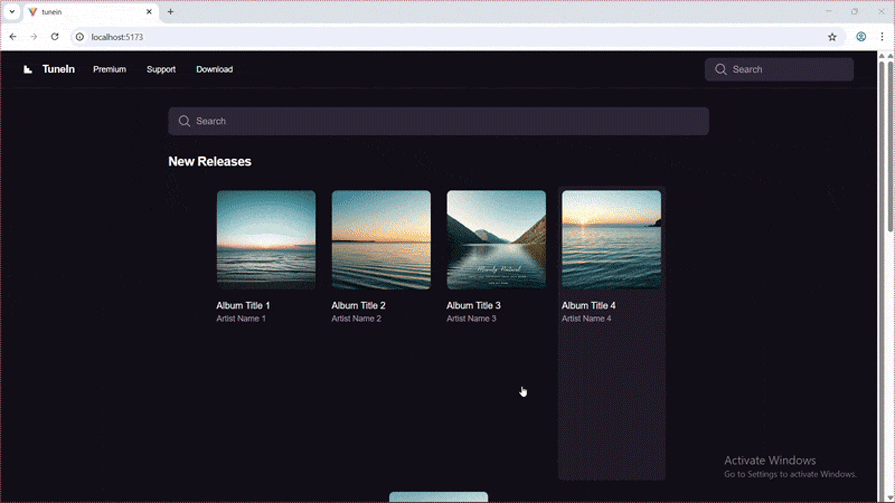Click the bookmark star icon in address bar

tap(832, 37)
